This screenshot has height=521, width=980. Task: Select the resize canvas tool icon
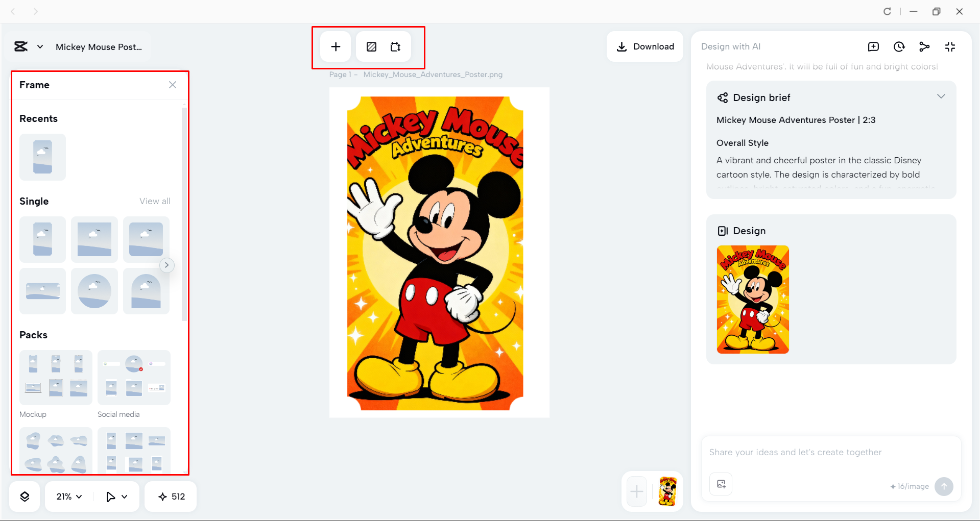coord(395,47)
